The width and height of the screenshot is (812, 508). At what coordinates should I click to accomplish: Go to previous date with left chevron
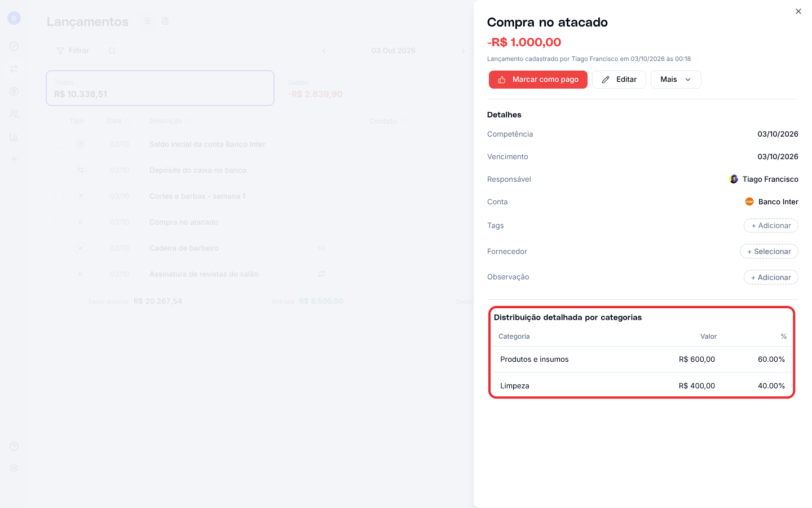click(x=324, y=51)
